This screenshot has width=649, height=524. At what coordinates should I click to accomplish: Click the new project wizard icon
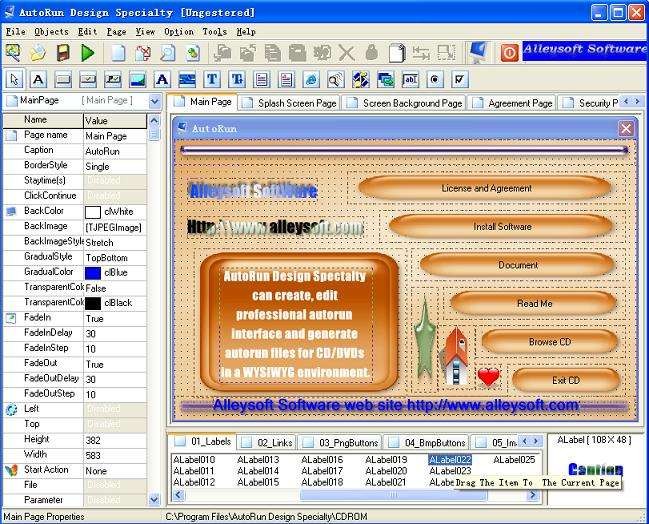[13, 53]
